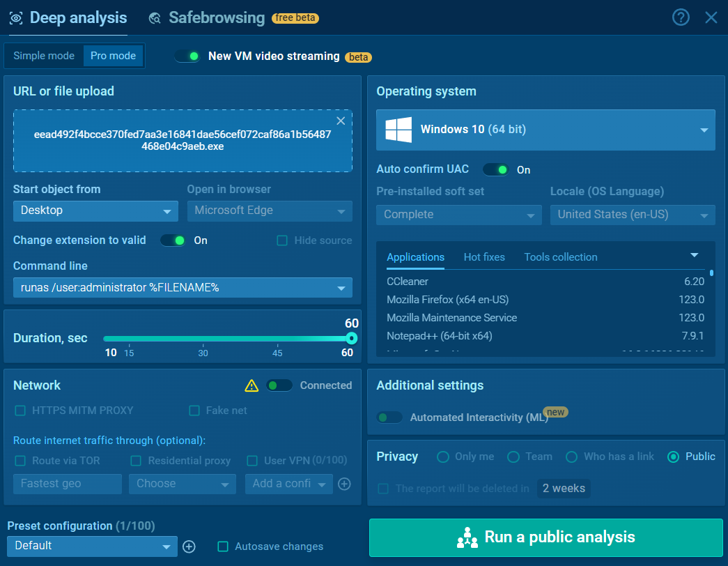Select Notepad++ (64-bit x64) row
This screenshot has width=728, height=566.
coord(545,336)
